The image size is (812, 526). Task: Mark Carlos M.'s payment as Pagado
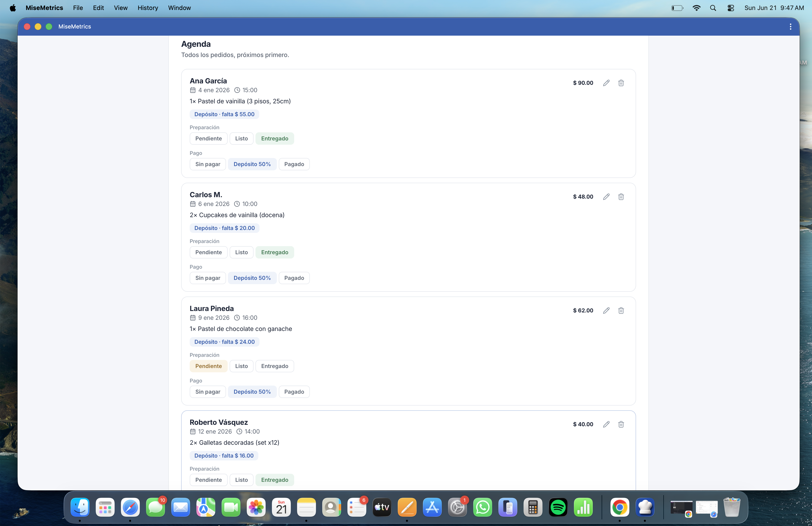click(x=294, y=278)
